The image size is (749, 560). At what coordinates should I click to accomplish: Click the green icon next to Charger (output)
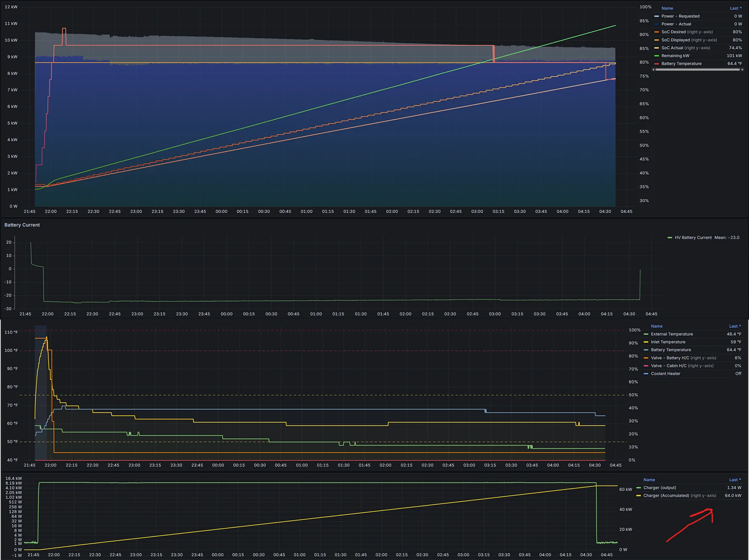point(639,488)
